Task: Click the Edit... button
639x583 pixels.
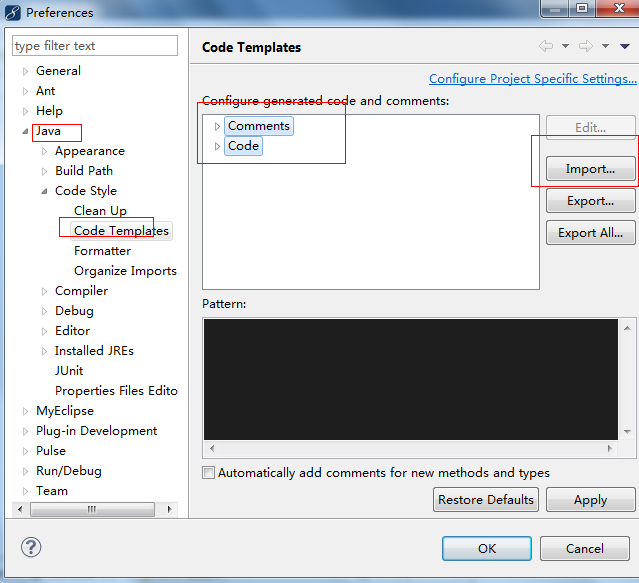Action: click(x=591, y=128)
